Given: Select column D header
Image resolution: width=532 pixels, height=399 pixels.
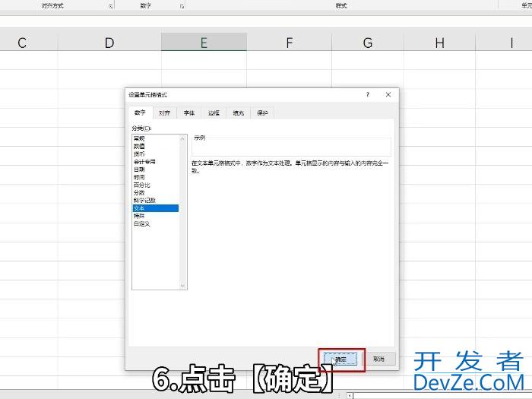Looking at the screenshot, I should point(109,42).
